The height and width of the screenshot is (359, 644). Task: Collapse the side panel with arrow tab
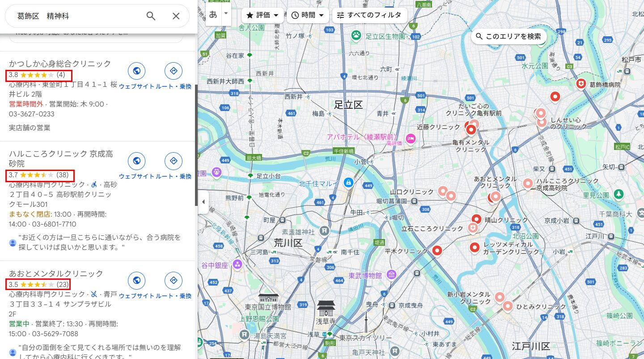click(203, 202)
